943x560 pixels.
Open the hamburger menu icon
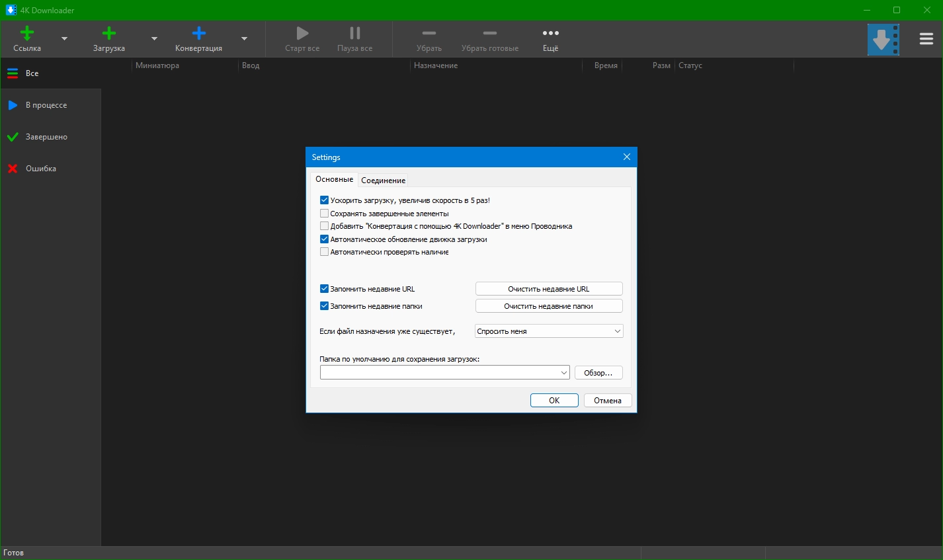[926, 39]
